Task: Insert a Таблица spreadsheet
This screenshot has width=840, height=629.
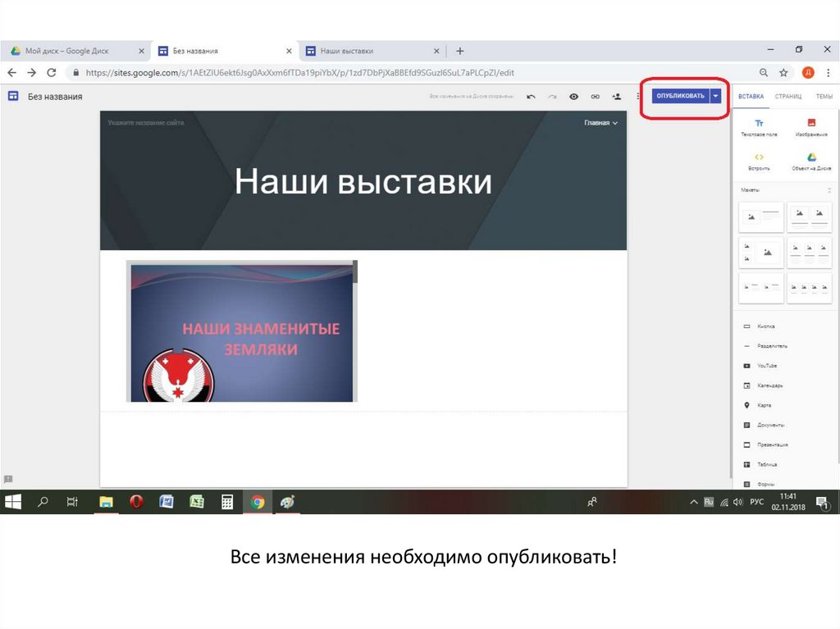Action: pos(760,464)
